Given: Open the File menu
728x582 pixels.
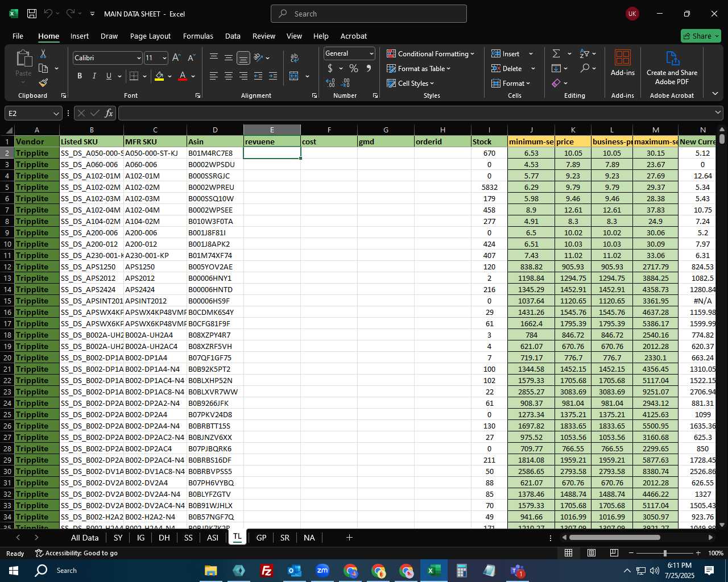Looking at the screenshot, I should click(18, 36).
